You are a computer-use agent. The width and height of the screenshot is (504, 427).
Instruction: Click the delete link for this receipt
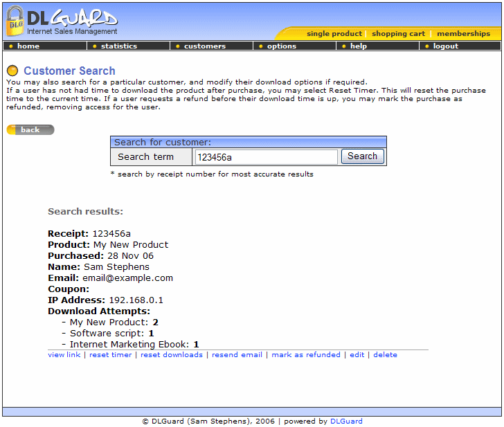[x=385, y=354]
